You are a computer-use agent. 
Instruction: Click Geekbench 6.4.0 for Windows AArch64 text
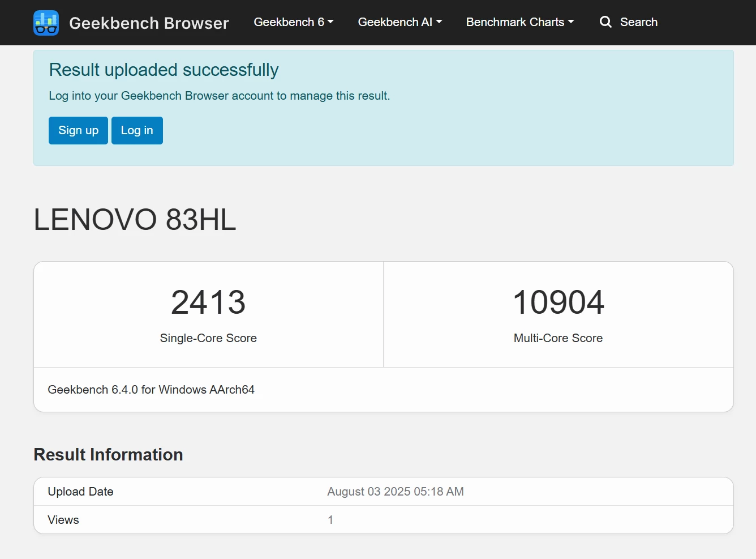[x=151, y=390]
